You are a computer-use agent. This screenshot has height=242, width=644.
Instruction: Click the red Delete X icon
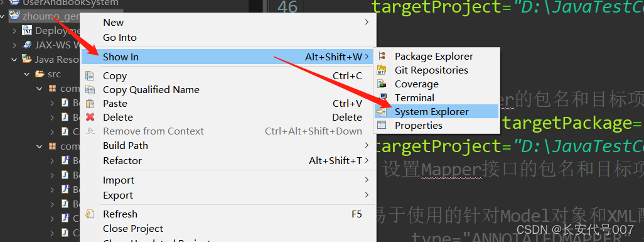(x=90, y=118)
